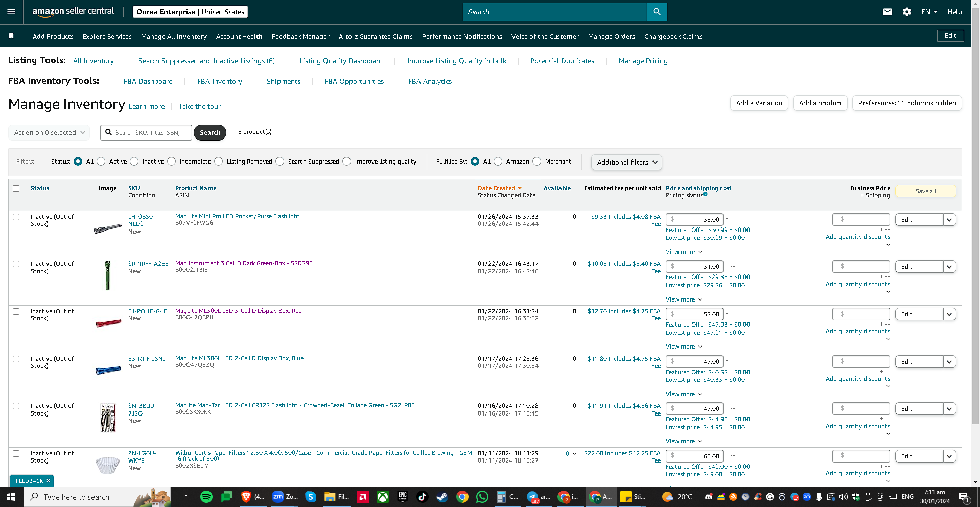Open the Account Health menu item

pyautogui.click(x=239, y=36)
